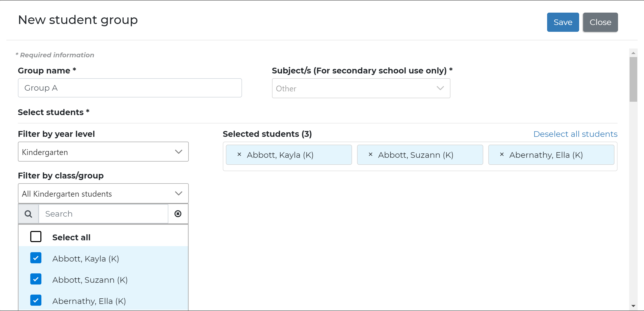644x311 pixels.
Task: Save the new student group
Action: [563, 22]
